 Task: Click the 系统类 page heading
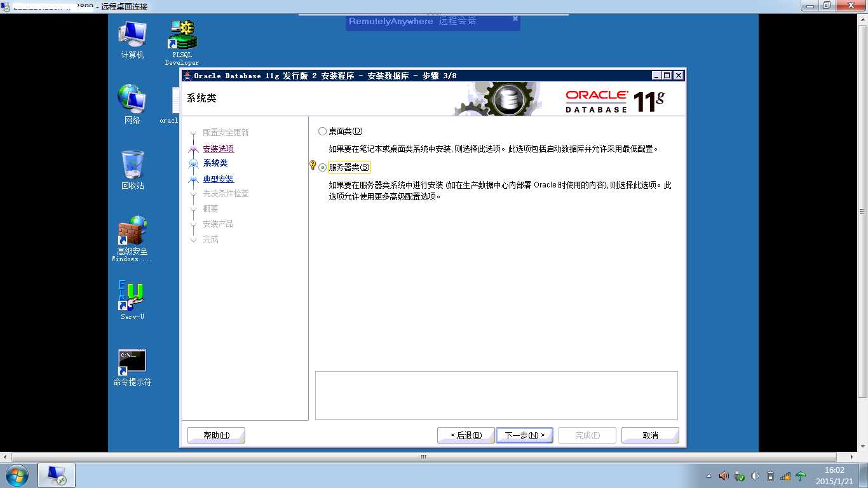click(x=201, y=98)
